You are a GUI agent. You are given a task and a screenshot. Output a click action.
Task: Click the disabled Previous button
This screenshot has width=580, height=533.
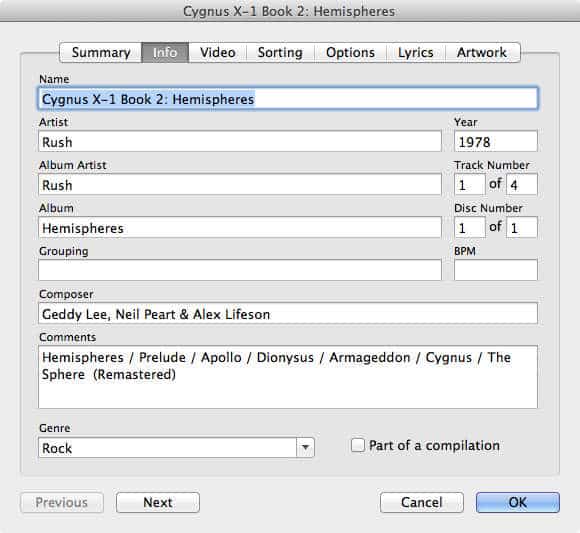point(62,502)
